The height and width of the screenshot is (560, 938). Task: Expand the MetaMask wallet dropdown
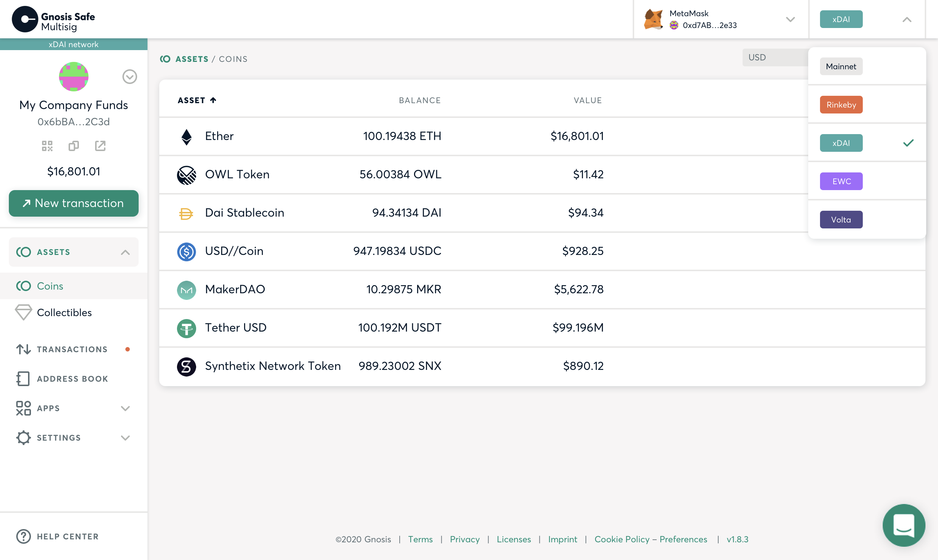(x=791, y=19)
